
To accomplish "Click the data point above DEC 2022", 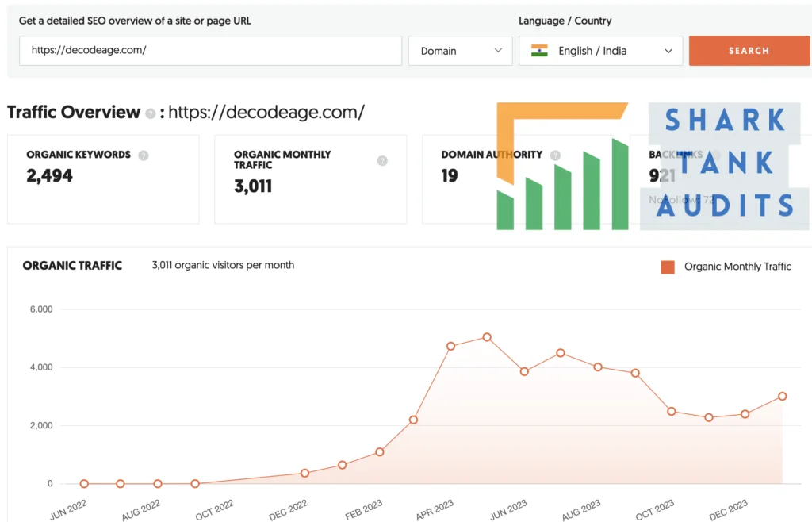I will [x=305, y=473].
